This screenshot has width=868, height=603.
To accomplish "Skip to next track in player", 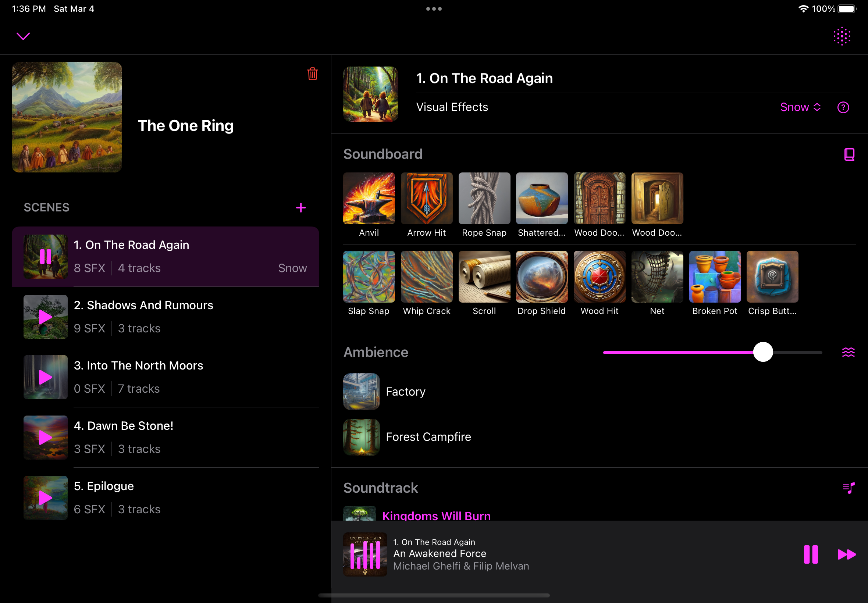I will pos(847,554).
